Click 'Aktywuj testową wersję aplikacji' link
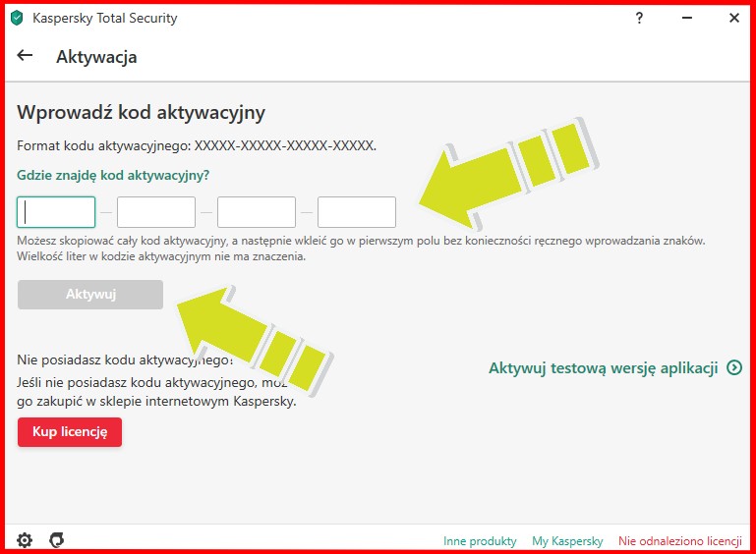The image size is (756, 554). click(x=604, y=368)
